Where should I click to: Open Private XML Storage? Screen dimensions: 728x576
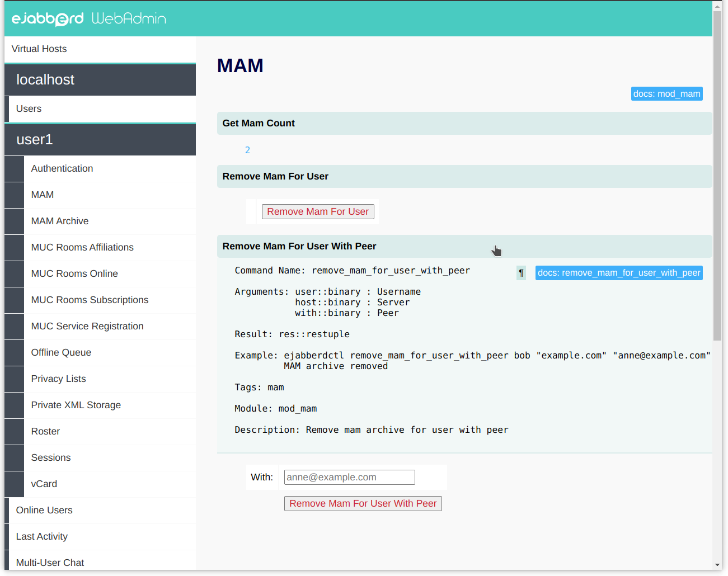110,405
